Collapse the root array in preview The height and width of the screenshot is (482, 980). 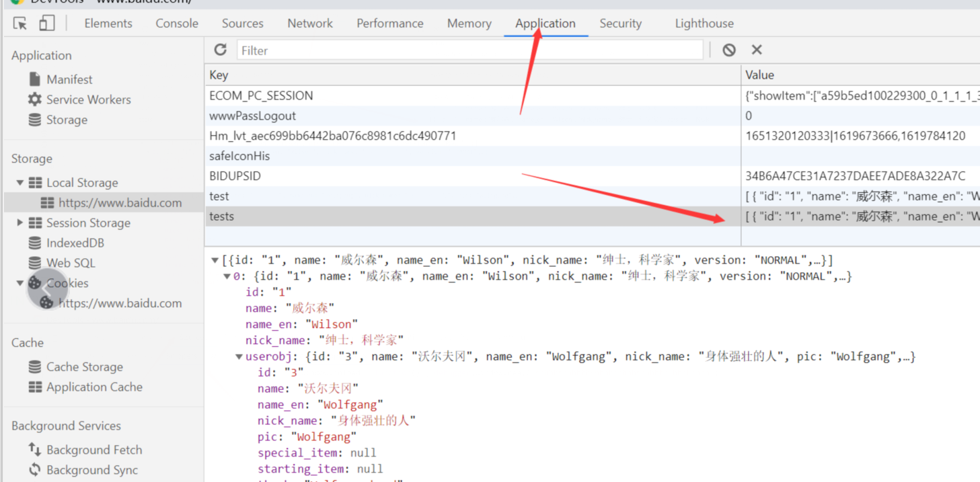pos(215,260)
